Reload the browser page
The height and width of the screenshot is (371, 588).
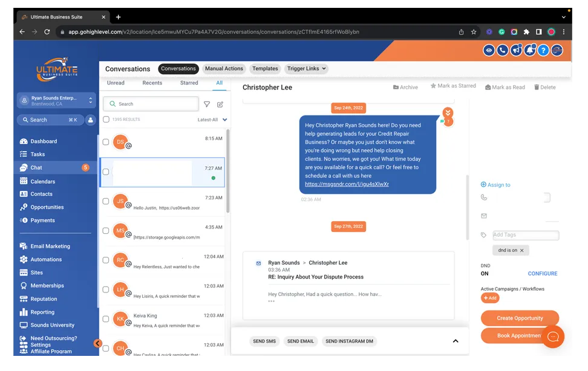pos(47,32)
